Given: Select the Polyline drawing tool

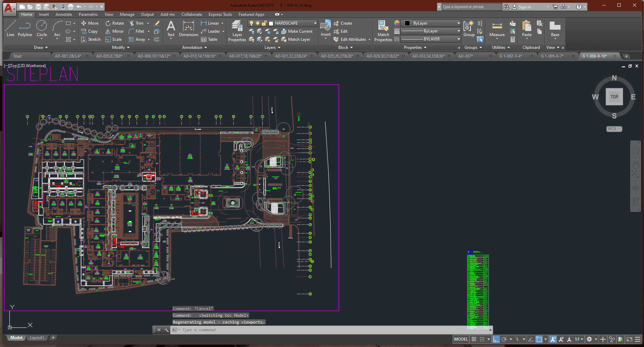Looking at the screenshot, I should (25, 29).
